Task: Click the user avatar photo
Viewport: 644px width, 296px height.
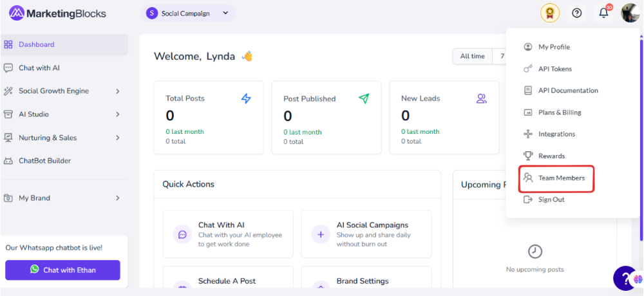Action: pos(630,13)
